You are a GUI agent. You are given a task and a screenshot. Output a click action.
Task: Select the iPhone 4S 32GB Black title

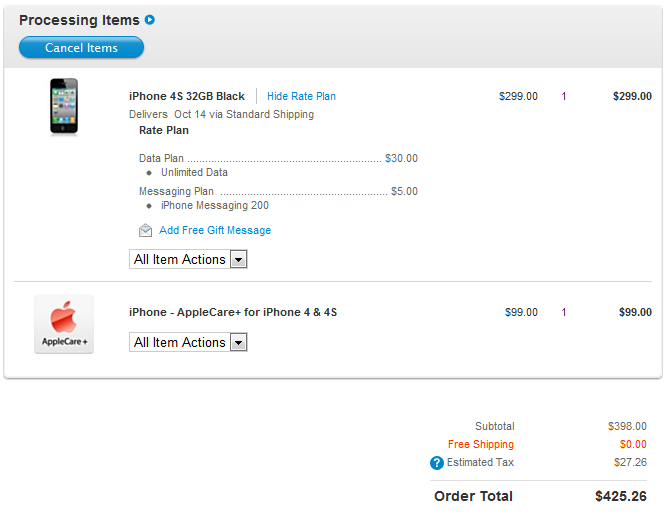[187, 96]
